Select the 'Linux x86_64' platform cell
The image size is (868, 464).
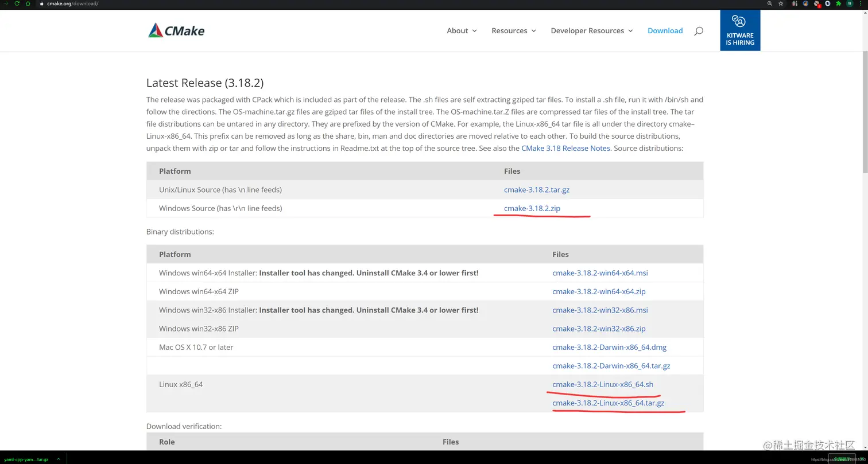coord(181,384)
